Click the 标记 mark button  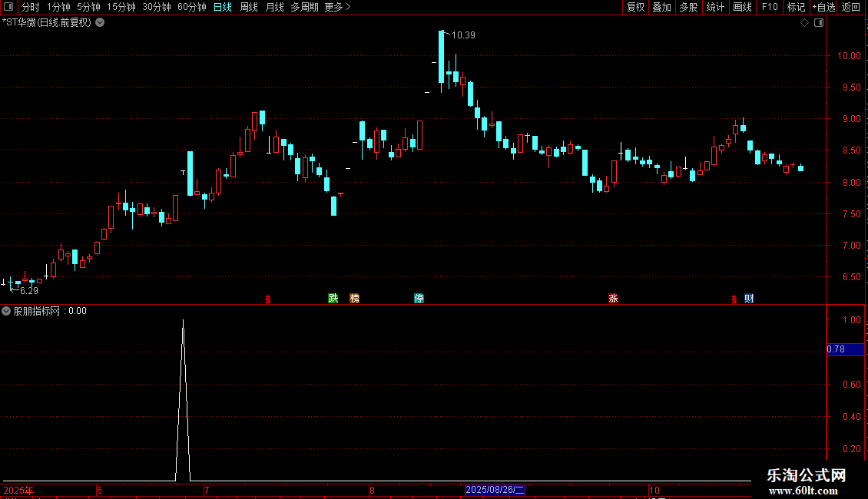coord(796,7)
